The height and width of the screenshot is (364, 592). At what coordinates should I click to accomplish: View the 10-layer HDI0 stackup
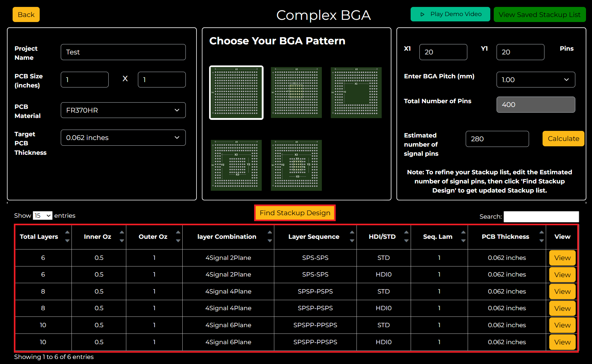click(x=562, y=342)
